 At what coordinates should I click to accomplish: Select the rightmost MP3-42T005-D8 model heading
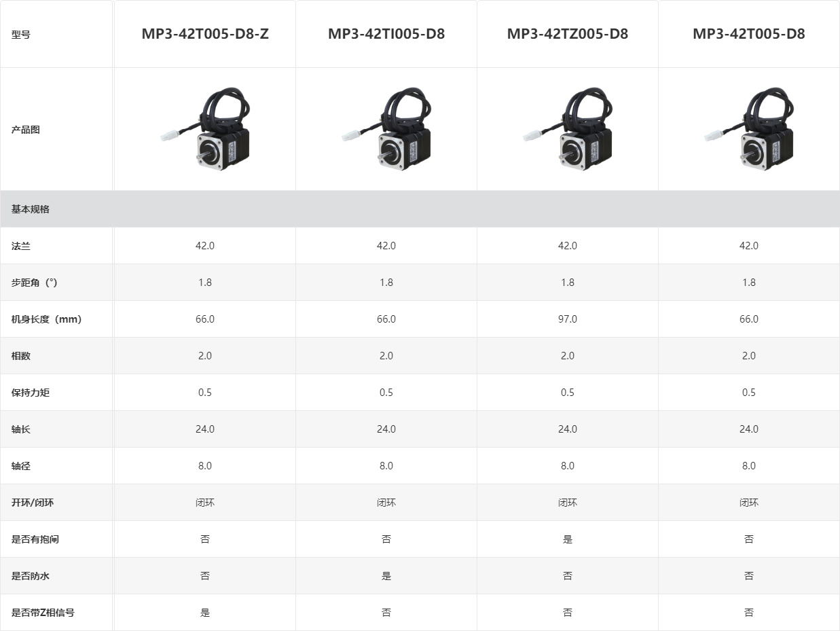point(749,34)
